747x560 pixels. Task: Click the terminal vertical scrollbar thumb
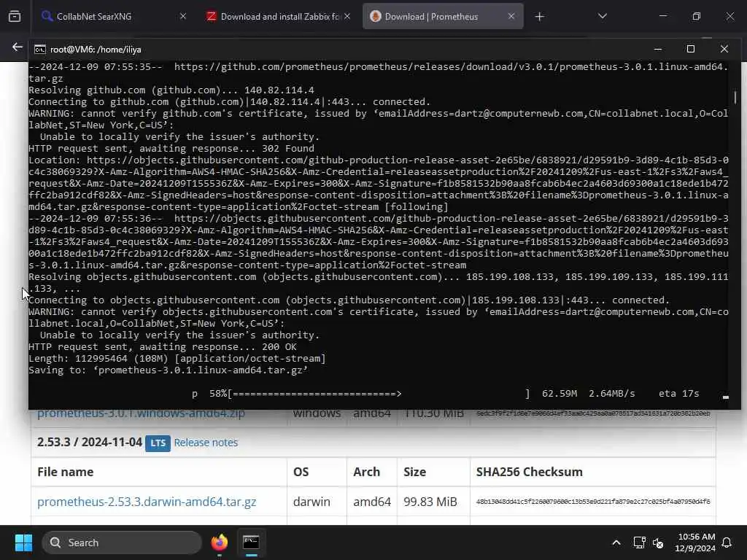click(735, 97)
